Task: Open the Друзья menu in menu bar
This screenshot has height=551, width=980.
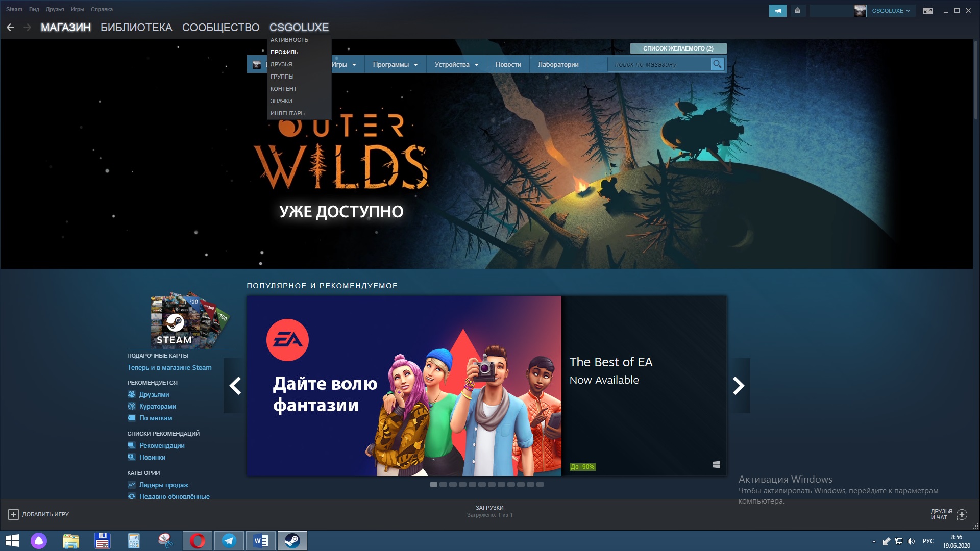Action: coord(55,9)
